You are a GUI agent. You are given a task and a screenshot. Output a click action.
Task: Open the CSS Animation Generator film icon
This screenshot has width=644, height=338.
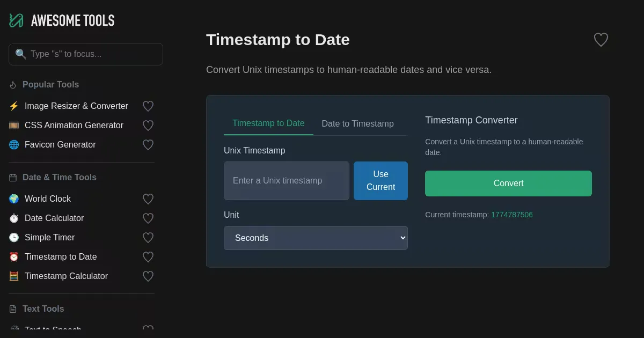[x=14, y=126]
